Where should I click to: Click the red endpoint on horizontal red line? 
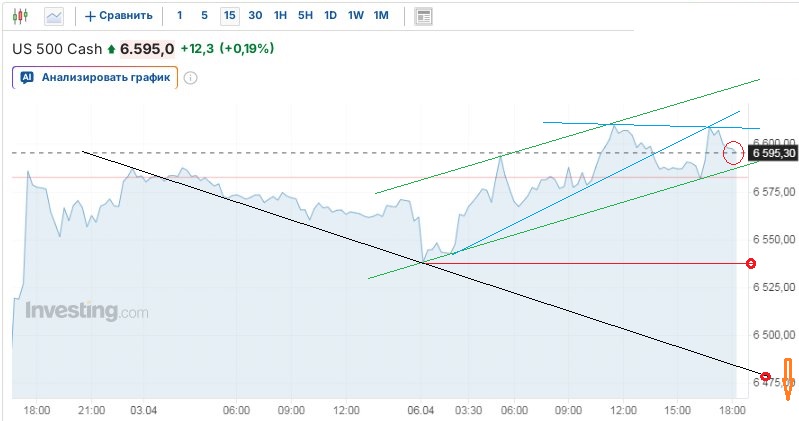click(751, 263)
